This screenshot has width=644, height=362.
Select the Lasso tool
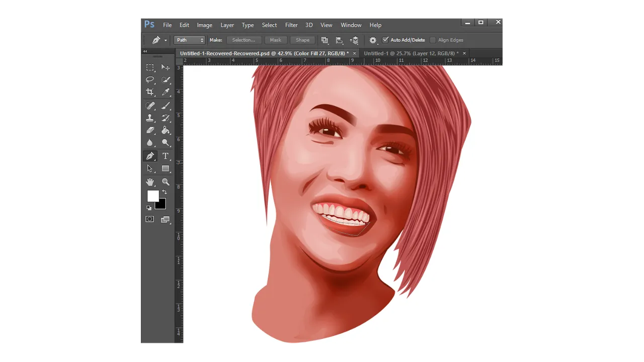click(x=150, y=80)
